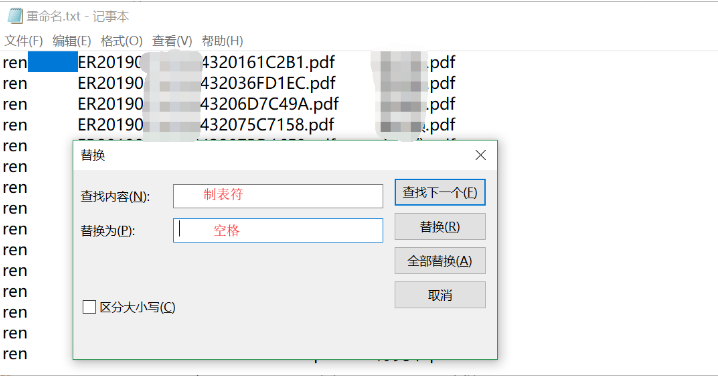718x380 pixels.
Task: Focus the 查找内容(N) input field
Action: pyautogui.click(x=278, y=196)
